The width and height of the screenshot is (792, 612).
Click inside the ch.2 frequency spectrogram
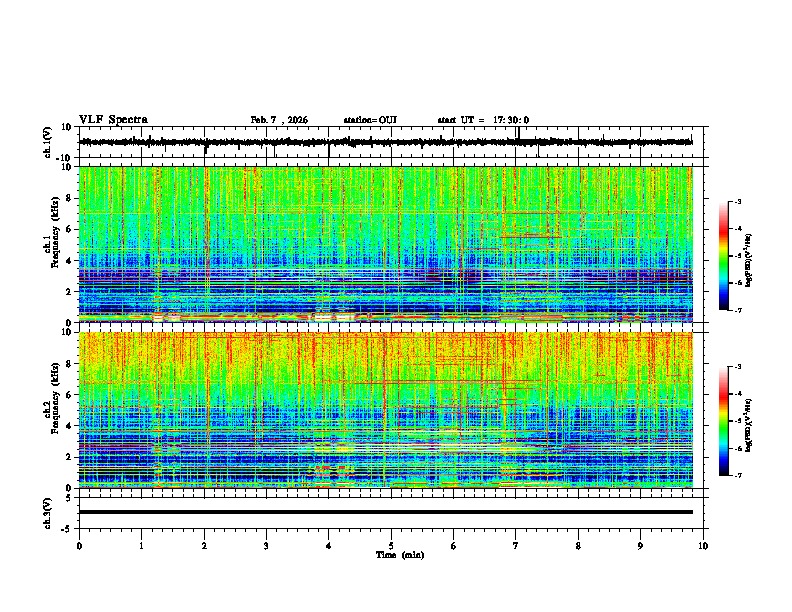[386, 410]
